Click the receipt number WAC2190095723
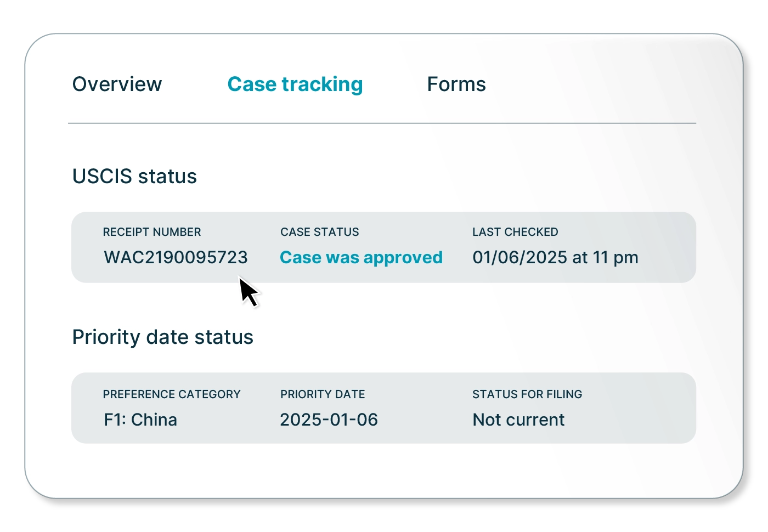Image resolution: width=768 pixels, height=532 pixels. pyautogui.click(x=176, y=257)
